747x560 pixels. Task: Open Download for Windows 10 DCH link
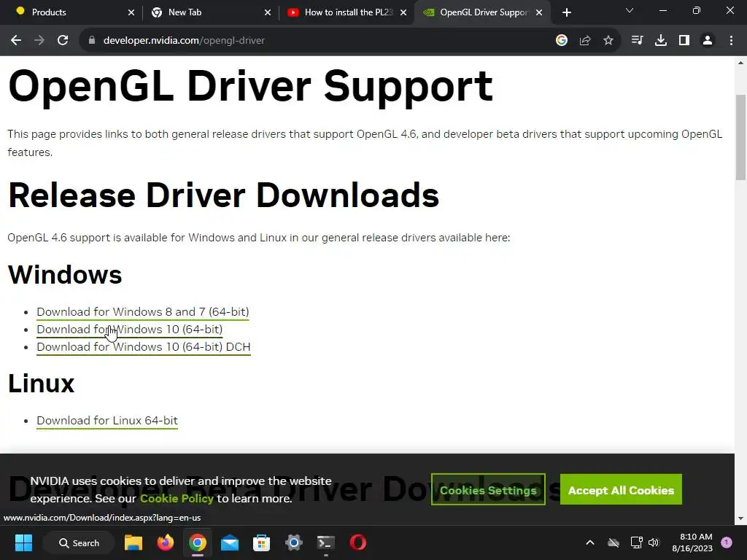(x=144, y=347)
